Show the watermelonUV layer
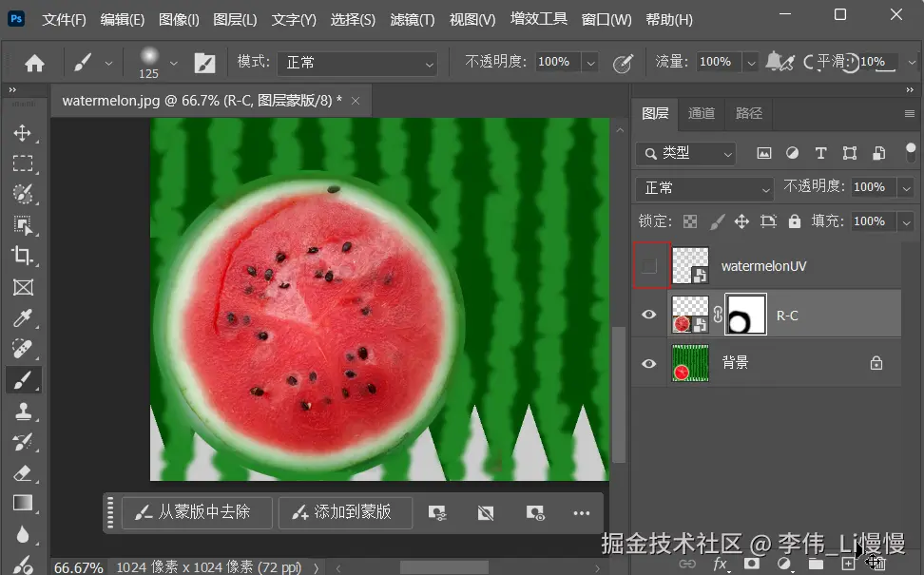The width and height of the screenshot is (924, 575). [x=649, y=266]
